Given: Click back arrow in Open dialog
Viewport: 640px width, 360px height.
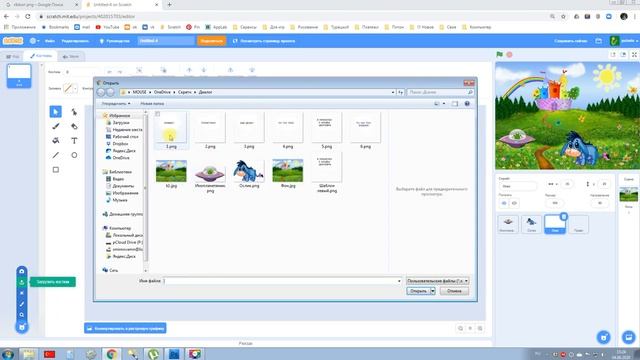Looking at the screenshot, I should coord(101,92).
